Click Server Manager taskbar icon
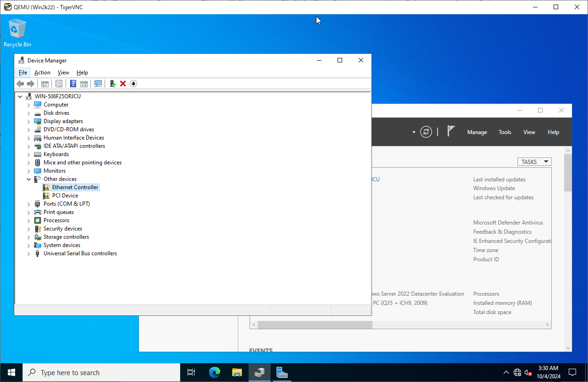588x382 pixels. 282,372
